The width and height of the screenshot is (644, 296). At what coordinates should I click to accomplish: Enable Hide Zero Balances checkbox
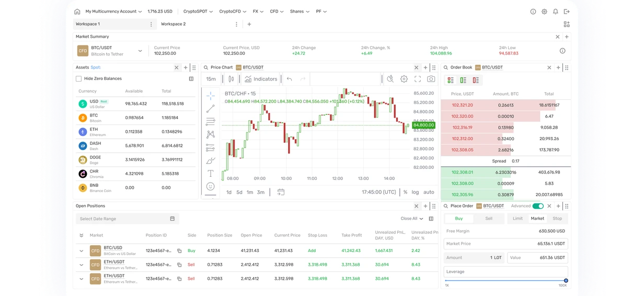click(x=78, y=78)
